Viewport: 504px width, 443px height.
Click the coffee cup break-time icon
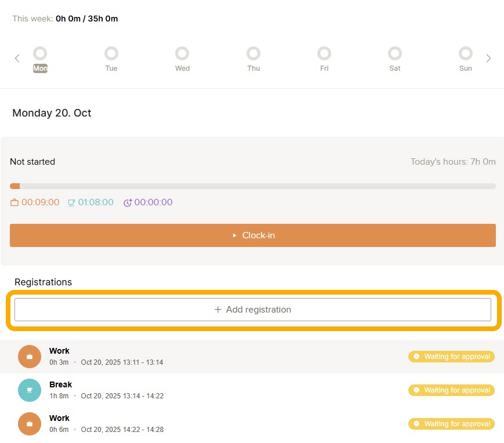pyautogui.click(x=71, y=203)
